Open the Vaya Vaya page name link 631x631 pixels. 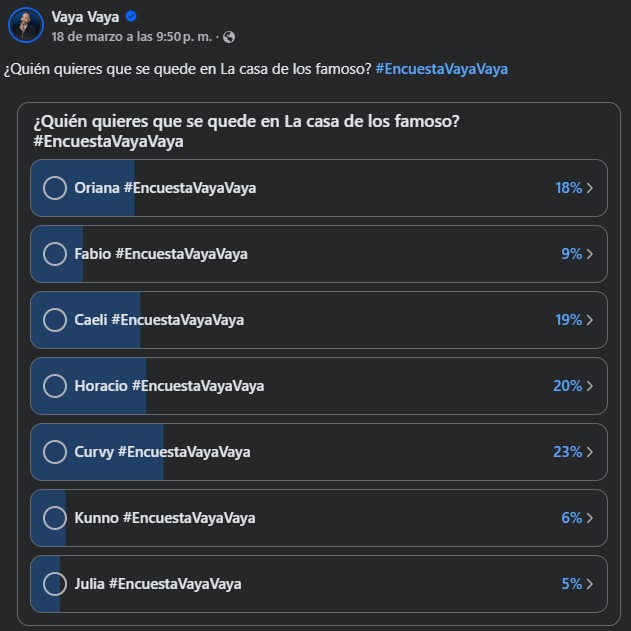pos(86,16)
